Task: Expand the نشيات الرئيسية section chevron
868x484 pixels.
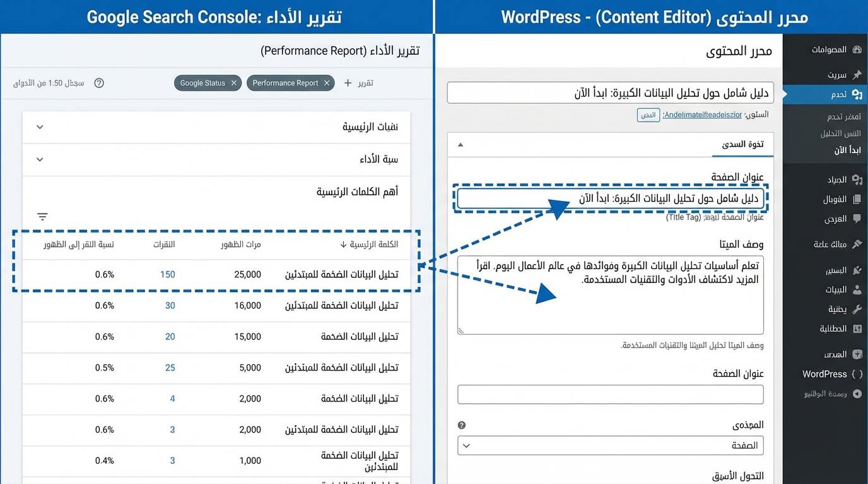Action: (x=39, y=126)
